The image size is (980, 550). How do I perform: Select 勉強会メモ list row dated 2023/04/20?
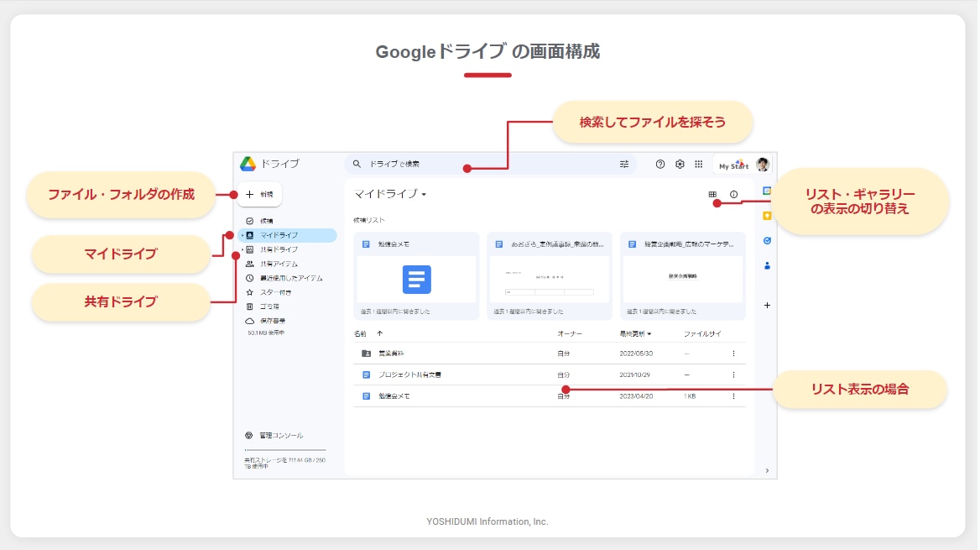coord(550,396)
